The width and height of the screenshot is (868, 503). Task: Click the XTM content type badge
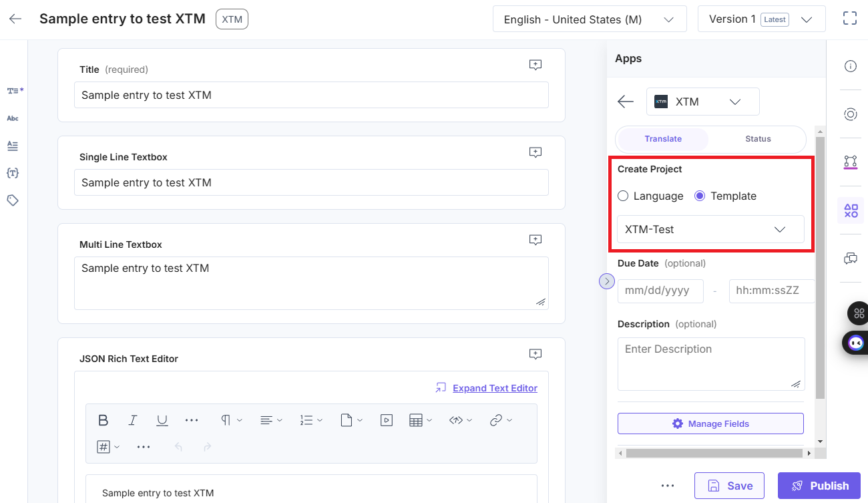click(x=232, y=19)
